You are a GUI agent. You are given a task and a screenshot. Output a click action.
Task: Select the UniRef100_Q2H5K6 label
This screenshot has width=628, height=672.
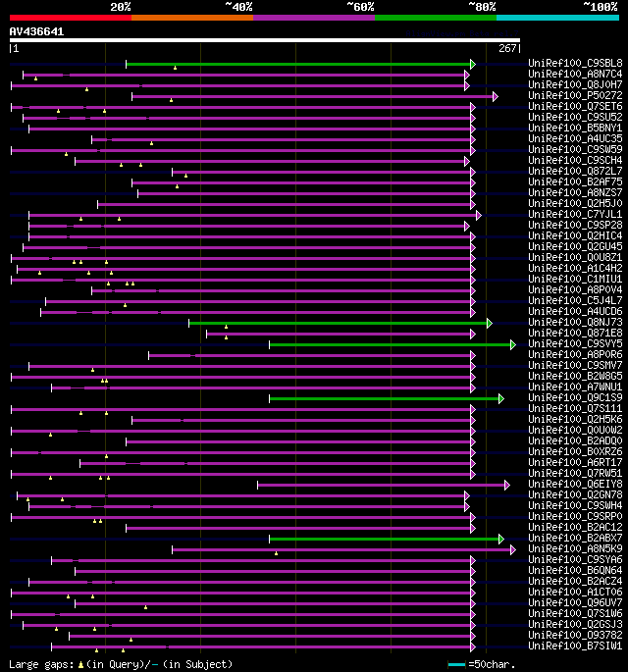point(575,420)
